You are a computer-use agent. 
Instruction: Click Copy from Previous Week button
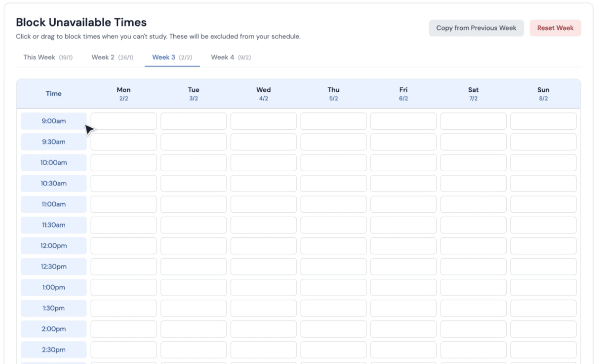click(476, 28)
